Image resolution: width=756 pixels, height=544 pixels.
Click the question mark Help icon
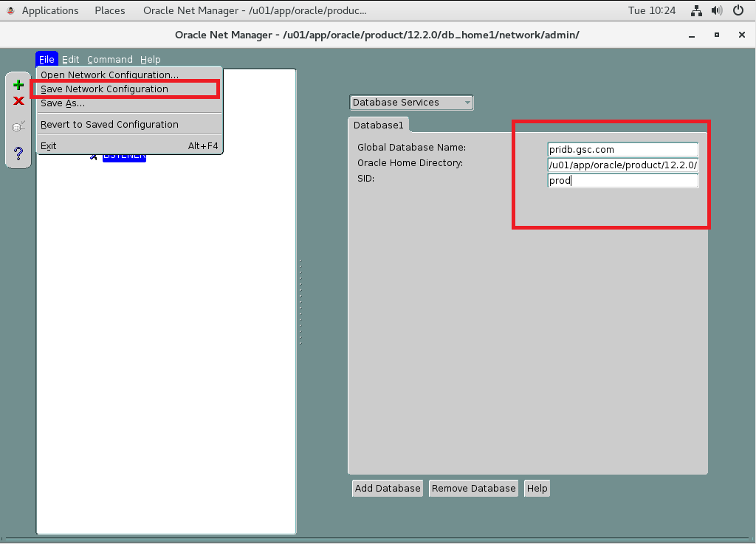click(18, 154)
